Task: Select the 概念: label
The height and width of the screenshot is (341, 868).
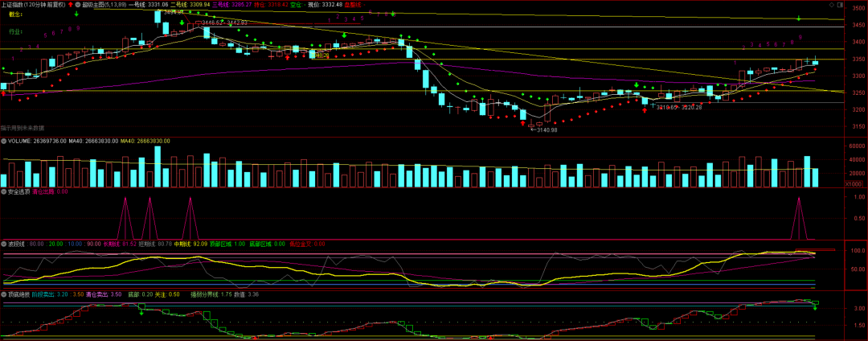Action: (x=15, y=14)
